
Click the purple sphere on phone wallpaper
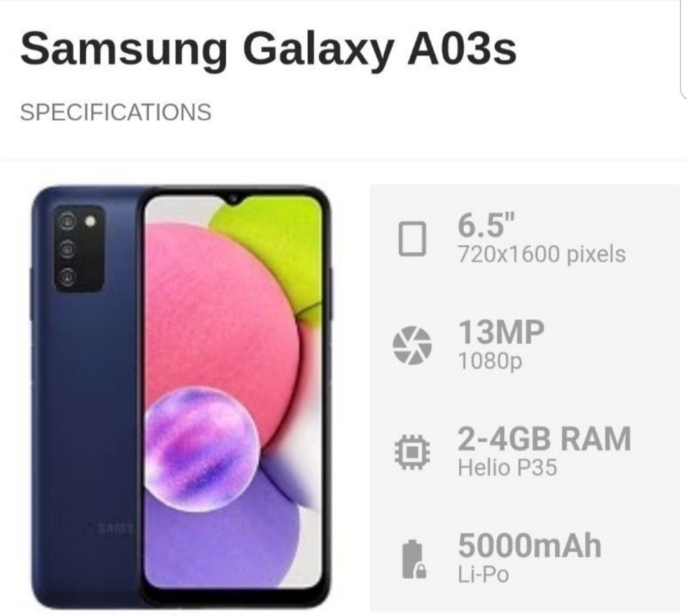click(x=202, y=449)
